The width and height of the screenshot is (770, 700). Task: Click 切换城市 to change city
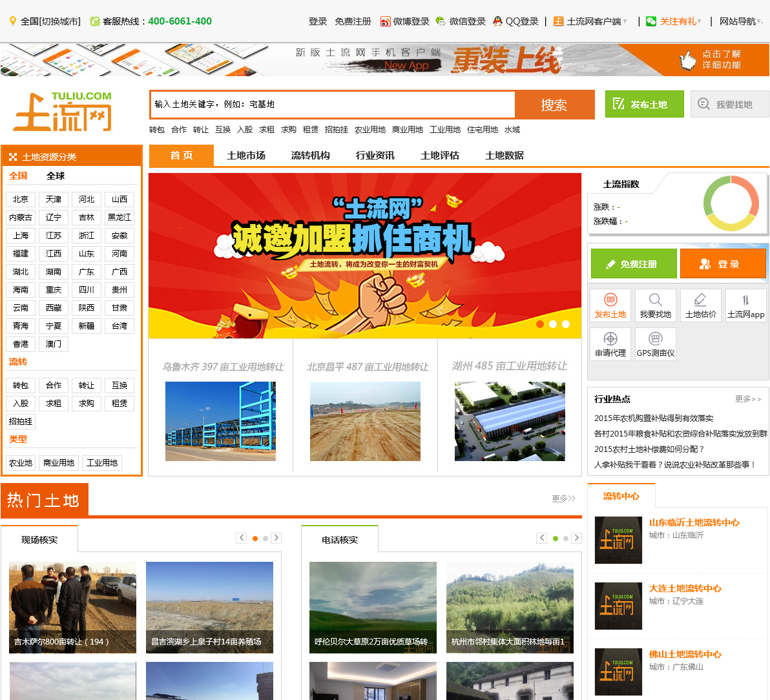coord(60,21)
